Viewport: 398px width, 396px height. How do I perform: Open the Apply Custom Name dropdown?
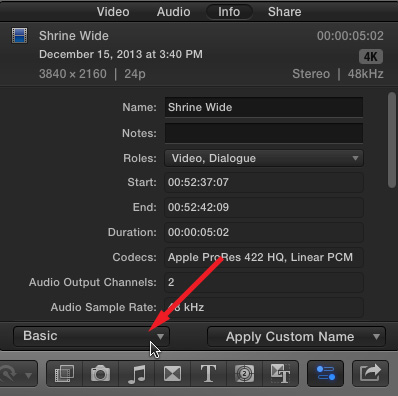[x=296, y=337]
